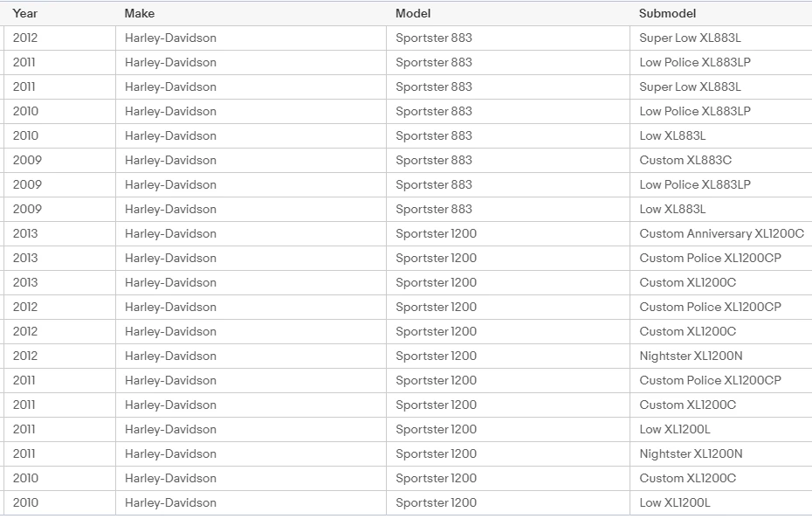Viewport: 812px width, 519px height.
Task: Click the Year column header
Action: (x=24, y=13)
